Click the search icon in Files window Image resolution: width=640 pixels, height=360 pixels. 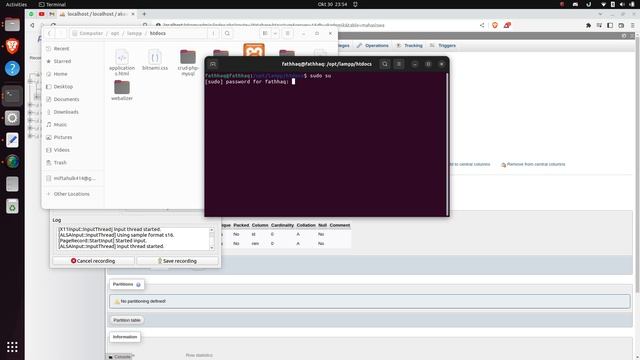coord(227,33)
